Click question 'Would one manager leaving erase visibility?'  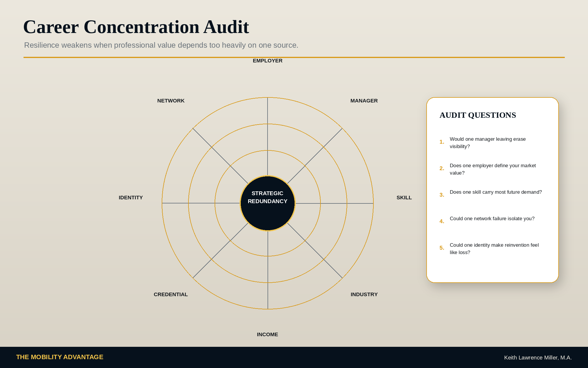pos(488,143)
